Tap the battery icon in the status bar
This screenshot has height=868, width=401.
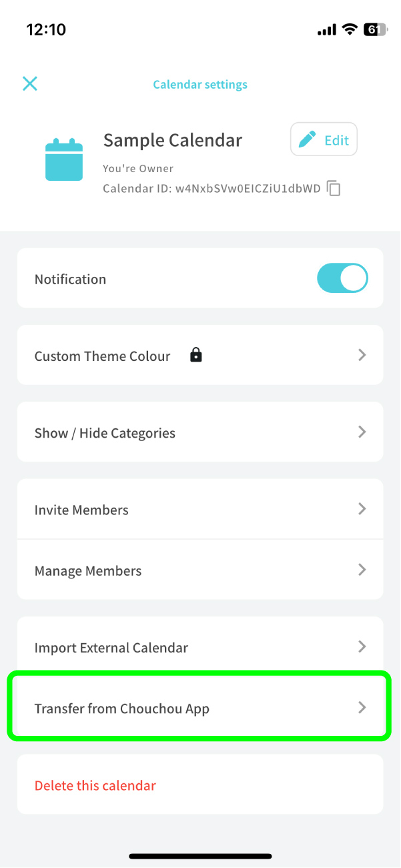[374, 29]
